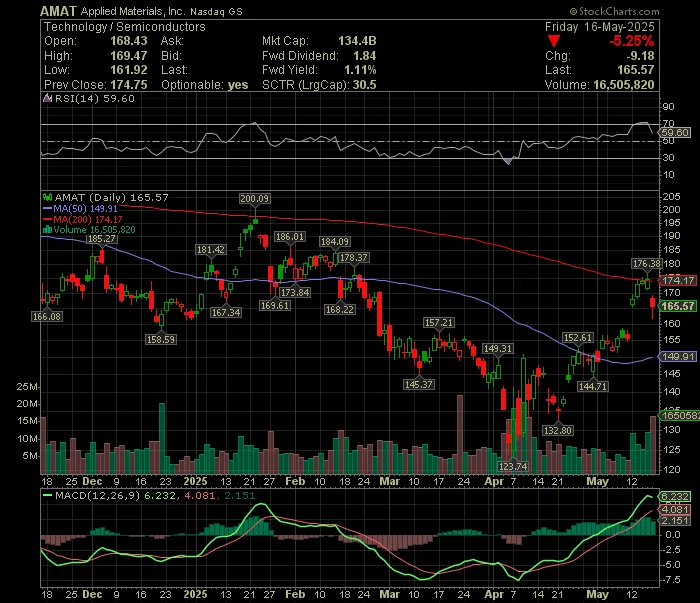Click the Volume legend bars icon
700x603 pixels.
(x=47, y=230)
